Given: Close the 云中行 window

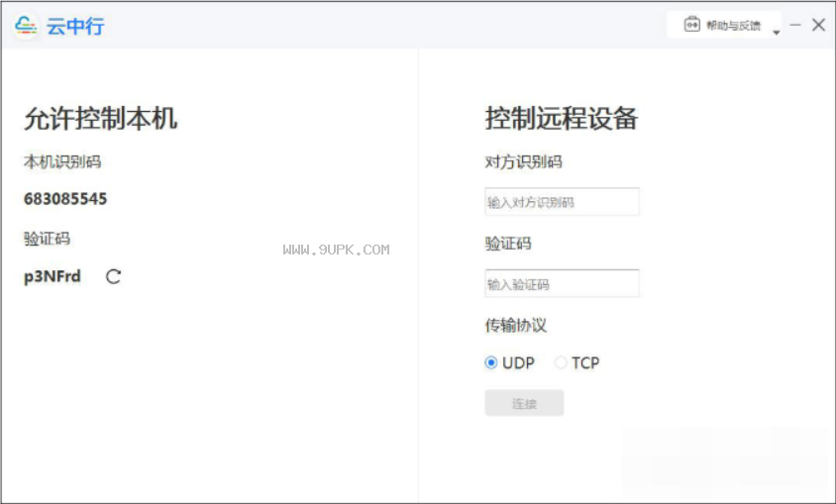Looking at the screenshot, I should tap(818, 25).
